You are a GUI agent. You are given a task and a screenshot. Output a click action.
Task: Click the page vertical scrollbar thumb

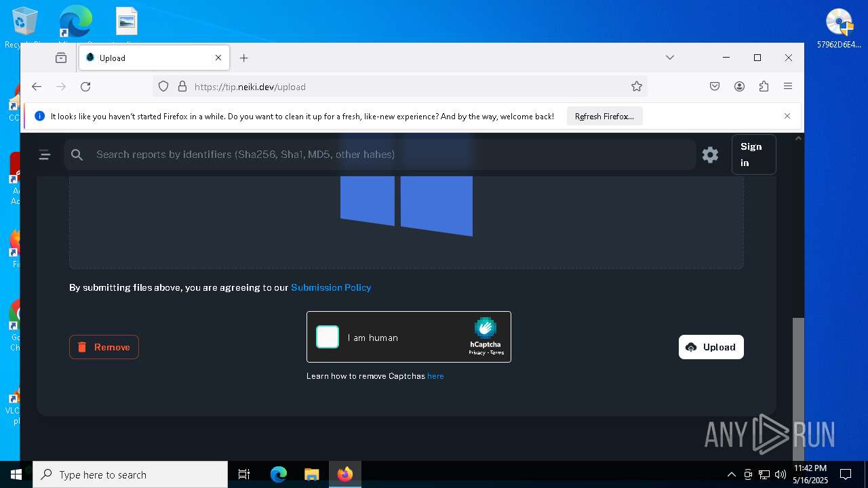pos(798,390)
